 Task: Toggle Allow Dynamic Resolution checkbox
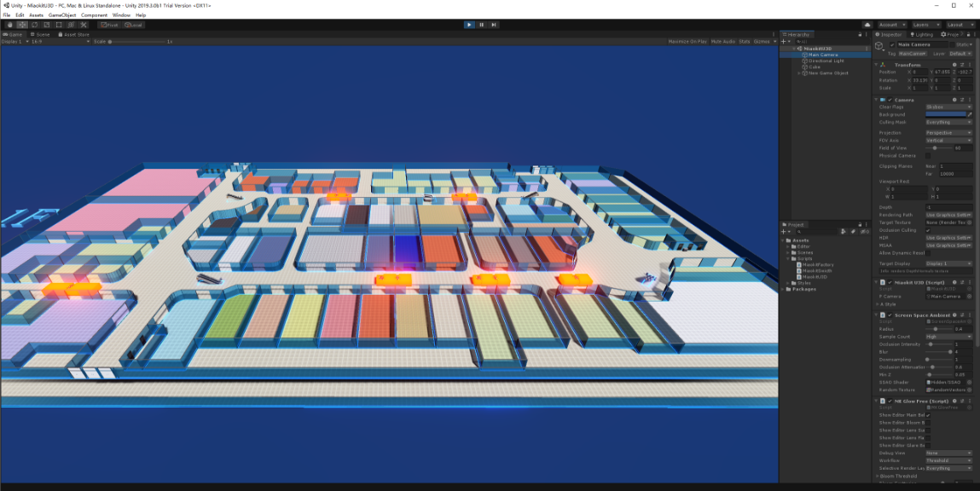coord(929,253)
